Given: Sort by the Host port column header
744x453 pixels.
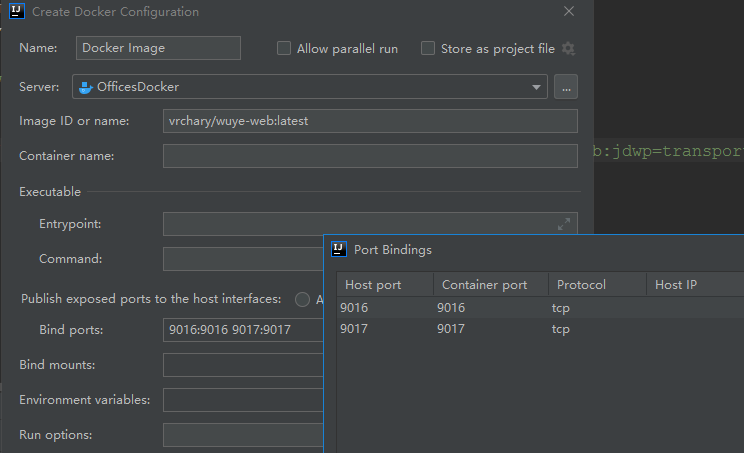Looking at the screenshot, I should pos(384,285).
